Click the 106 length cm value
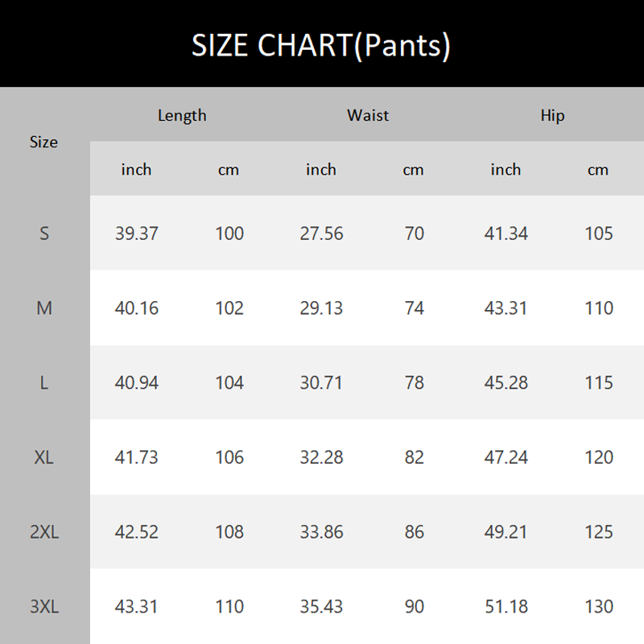644x644 pixels. click(x=229, y=457)
